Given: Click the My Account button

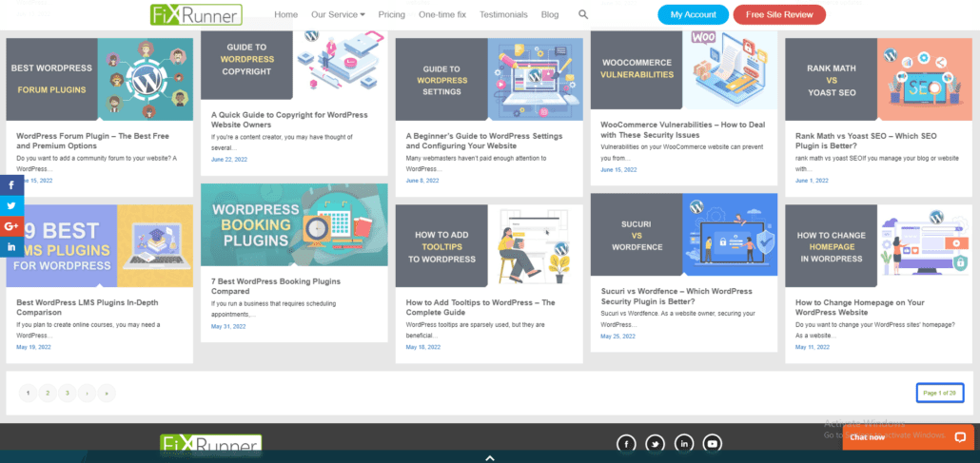Looking at the screenshot, I should [x=693, y=15].
